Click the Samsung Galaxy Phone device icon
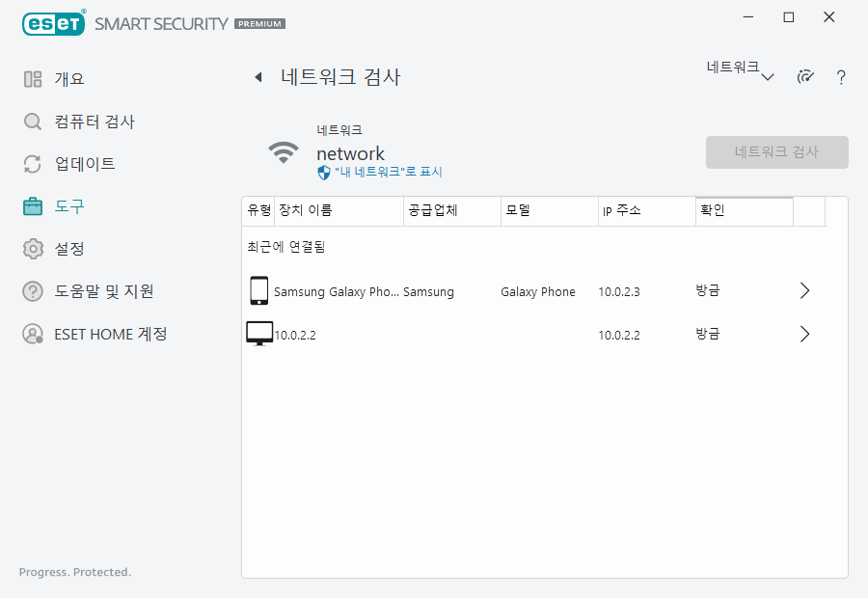 coord(258,291)
